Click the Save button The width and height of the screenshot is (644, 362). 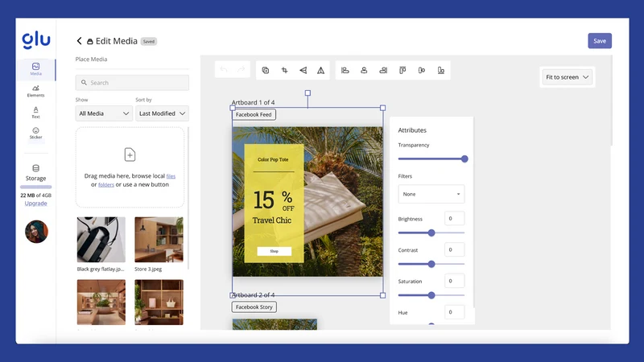coord(600,41)
